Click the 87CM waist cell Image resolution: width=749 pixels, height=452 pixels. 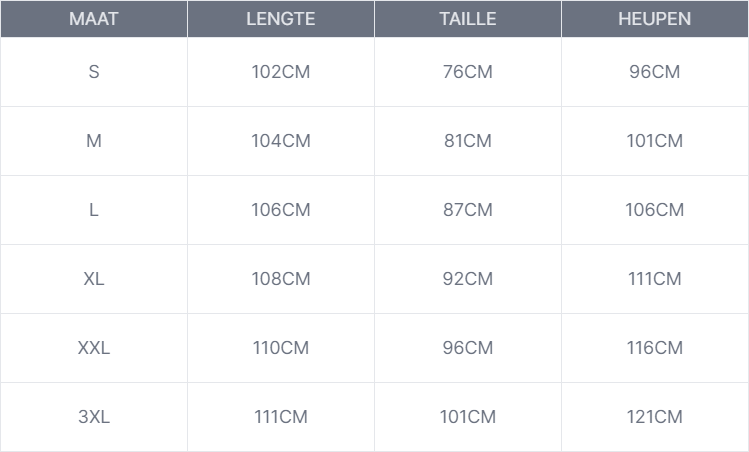pyautogui.click(x=467, y=210)
